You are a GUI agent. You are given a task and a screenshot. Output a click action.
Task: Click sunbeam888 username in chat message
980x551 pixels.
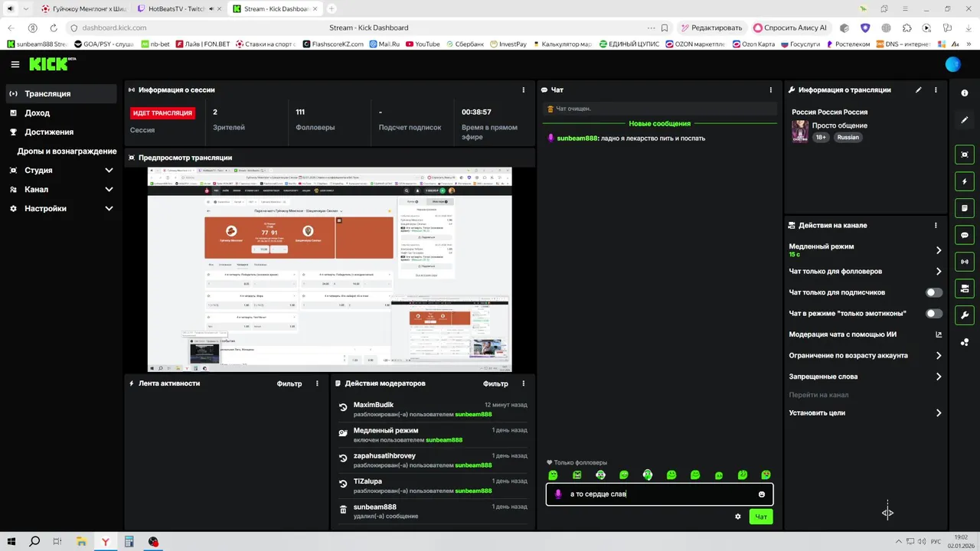click(577, 139)
